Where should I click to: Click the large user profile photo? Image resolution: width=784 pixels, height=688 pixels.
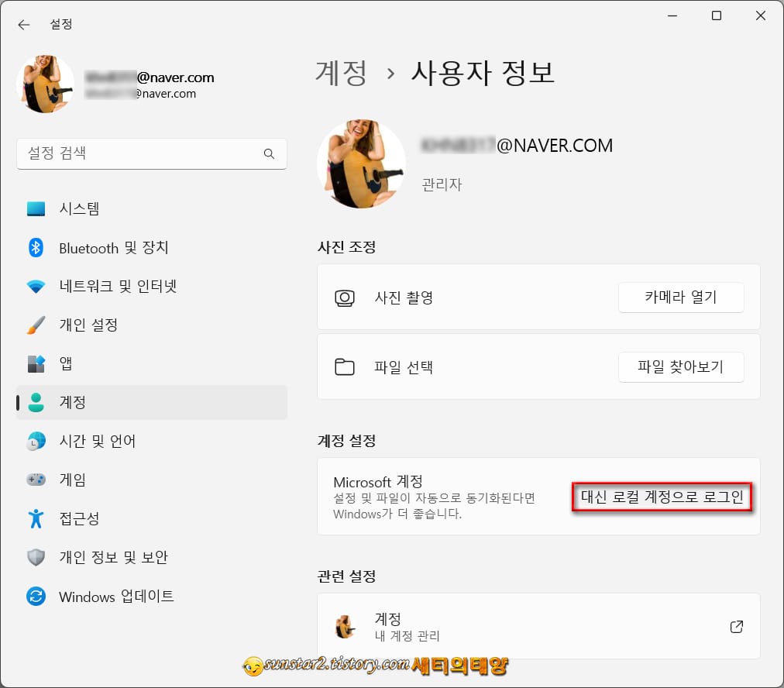(362, 163)
